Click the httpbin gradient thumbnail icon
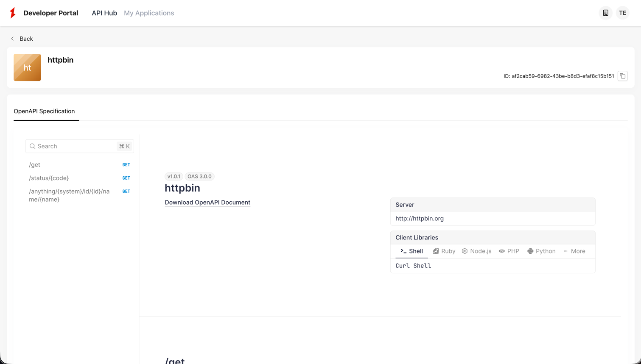The width and height of the screenshot is (641, 364). (x=27, y=67)
